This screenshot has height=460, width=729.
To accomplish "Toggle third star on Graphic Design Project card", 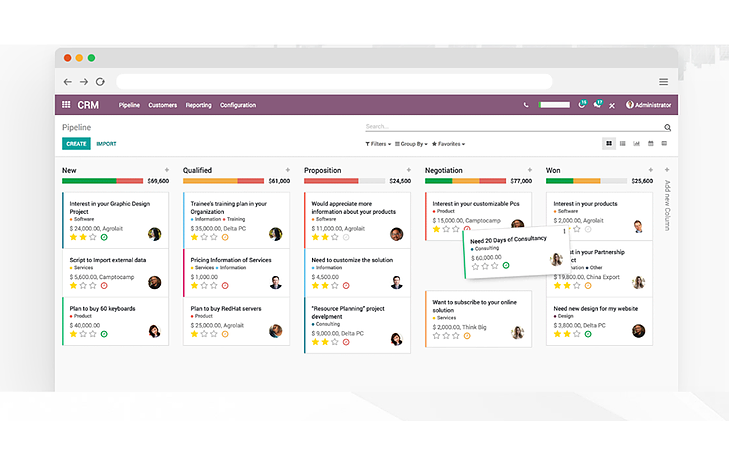I will coord(93,237).
